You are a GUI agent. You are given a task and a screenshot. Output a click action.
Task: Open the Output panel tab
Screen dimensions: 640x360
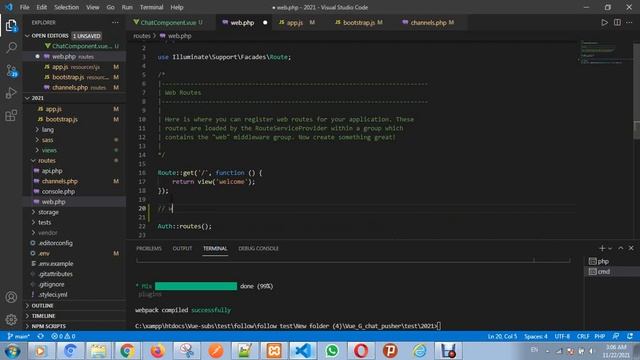coord(182,249)
